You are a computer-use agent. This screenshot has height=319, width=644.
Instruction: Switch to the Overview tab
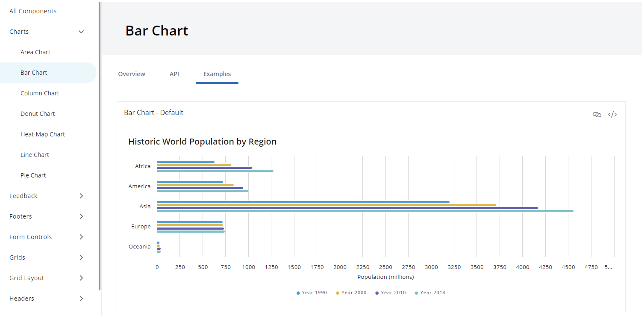131,74
